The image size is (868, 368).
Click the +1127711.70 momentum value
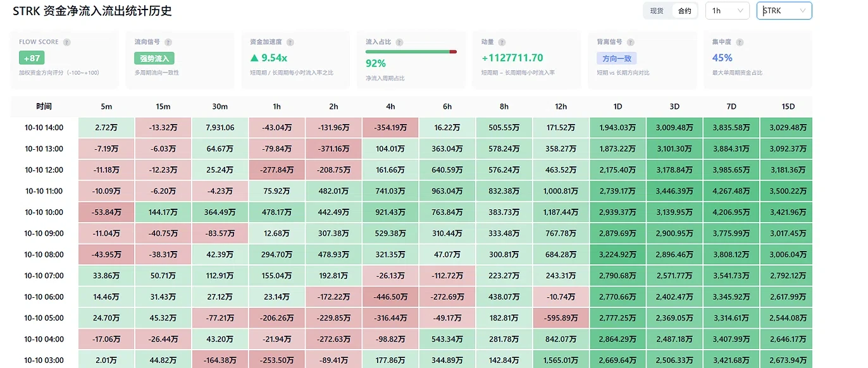(512, 58)
